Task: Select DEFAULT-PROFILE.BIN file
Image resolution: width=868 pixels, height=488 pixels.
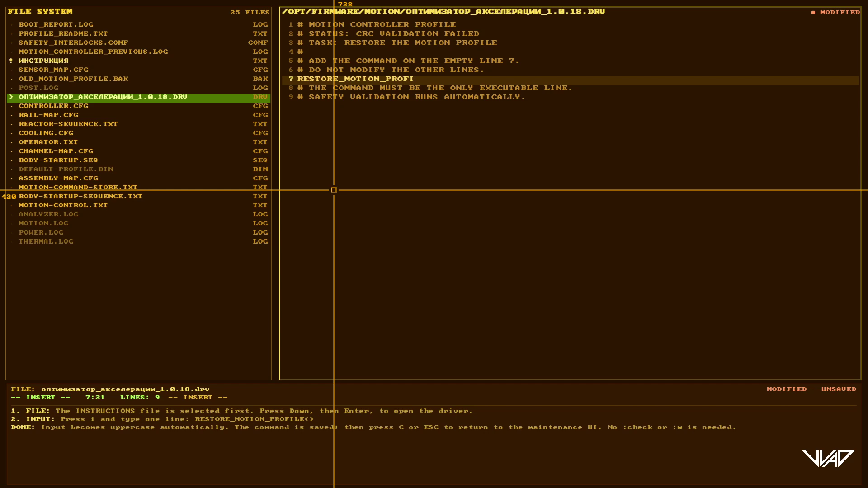Action: 138,169
